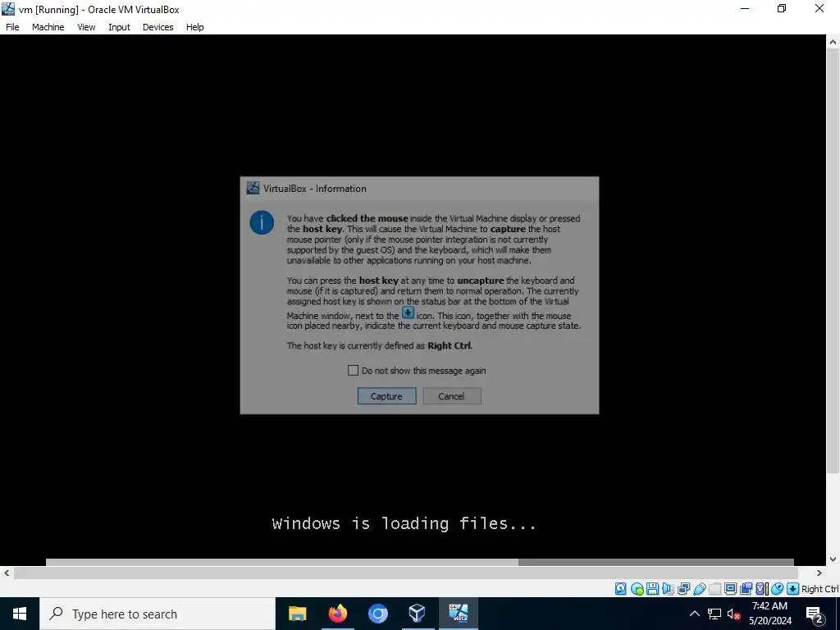Screen dimensions: 840x630
Task: Open the Windows Start menu
Action: (x=20, y=614)
